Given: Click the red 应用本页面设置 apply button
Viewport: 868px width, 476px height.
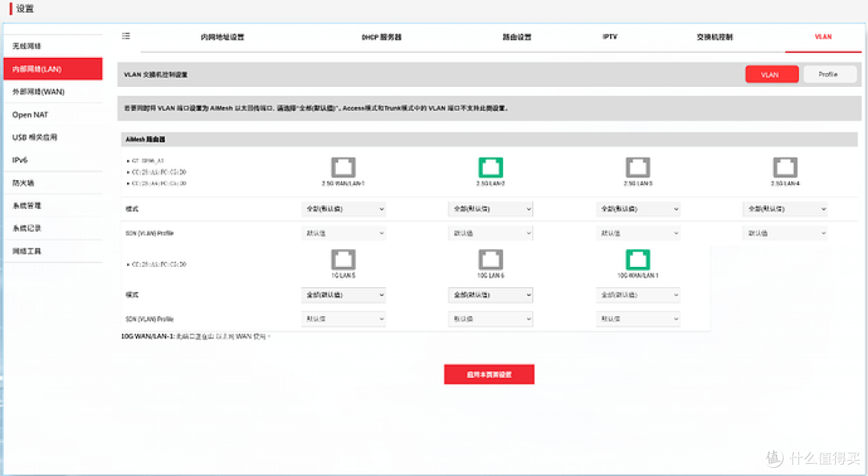Looking at the screenshot, I should click(x=489, y=374).
